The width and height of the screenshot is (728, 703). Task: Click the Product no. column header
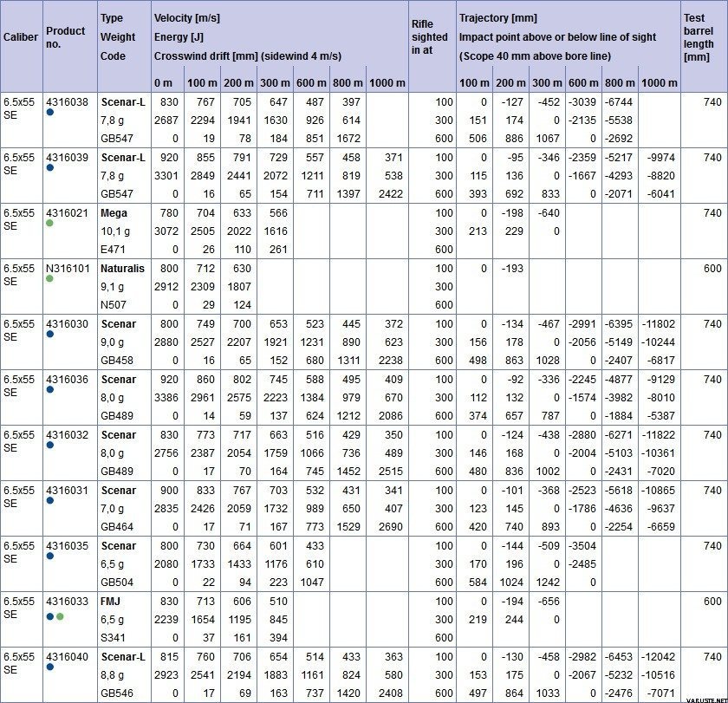[x=66, y=37]
